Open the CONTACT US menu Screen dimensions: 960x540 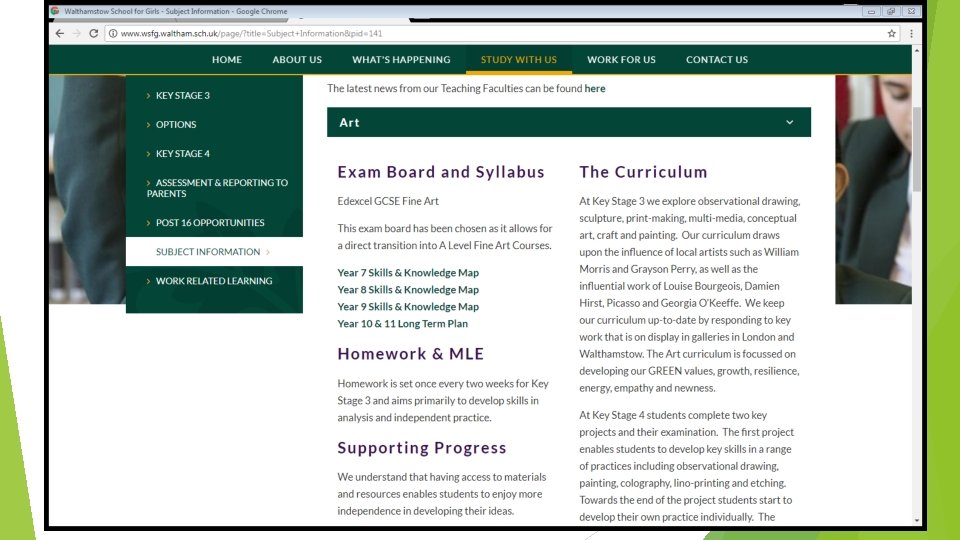[716, 59]
